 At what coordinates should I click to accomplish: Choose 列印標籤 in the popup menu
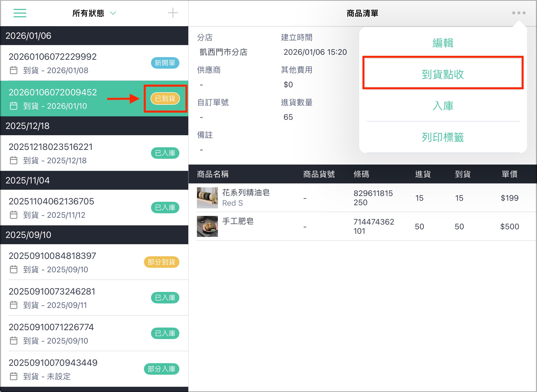[x=443, y=137]
